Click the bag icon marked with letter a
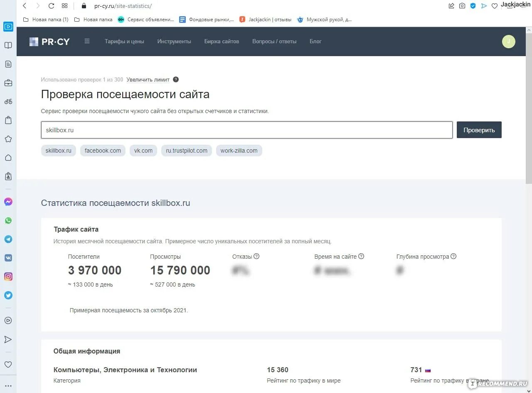The image size is (532, 393). pyautogui.click(x=8, y=176)
